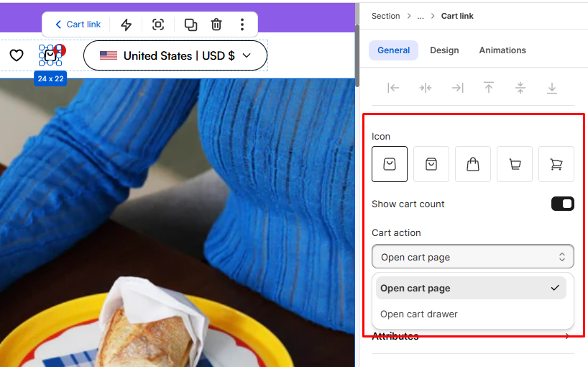Select Open cart drawer option
Image resolution: width=588 pixels, height=367 pixels.
click(x=471, y=314)
